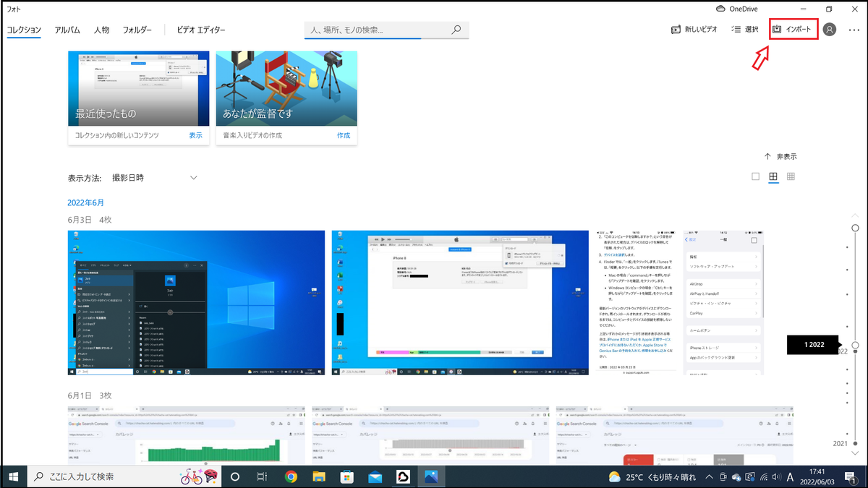Click the Photos app taskbar icon

coord(430,476)
